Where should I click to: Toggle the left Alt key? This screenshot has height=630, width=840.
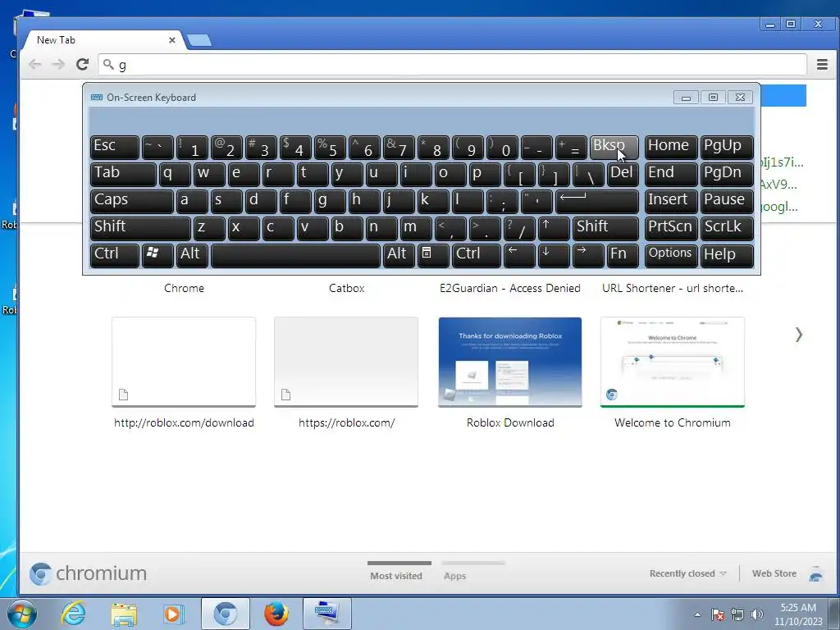pyautogui.click(x=192, y=255)
